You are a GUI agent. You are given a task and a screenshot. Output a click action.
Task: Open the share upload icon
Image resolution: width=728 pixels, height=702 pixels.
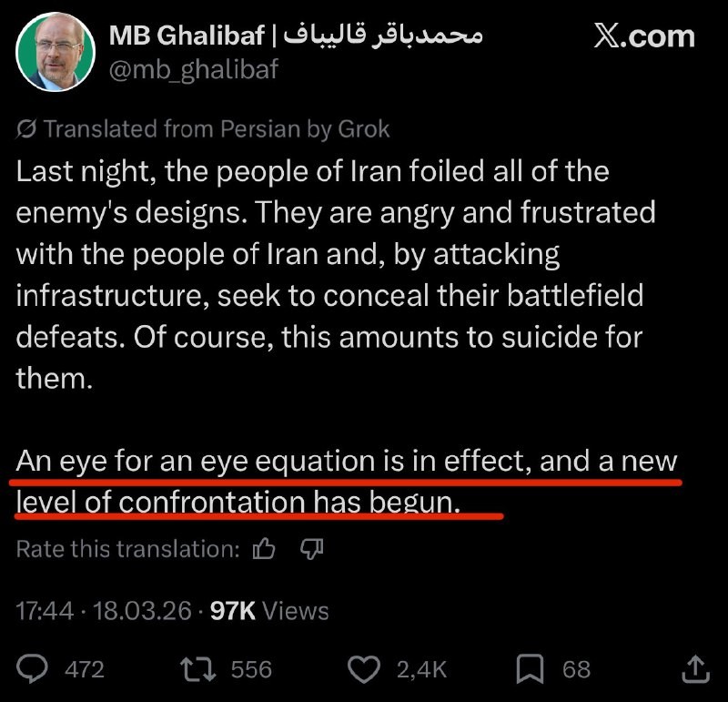tap(694, 669)
